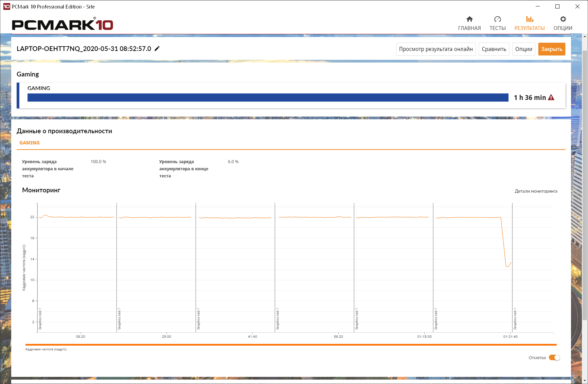This screenshot has height=384, width=588.
Task: Click the Кадровая частота legend label below chart
Action: click(46, 349)
